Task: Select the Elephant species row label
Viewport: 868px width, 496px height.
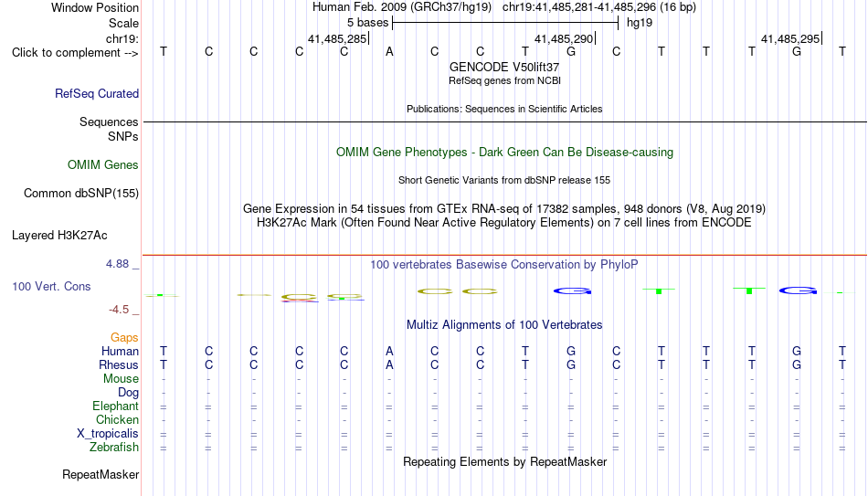Action: tap(115, 406)
